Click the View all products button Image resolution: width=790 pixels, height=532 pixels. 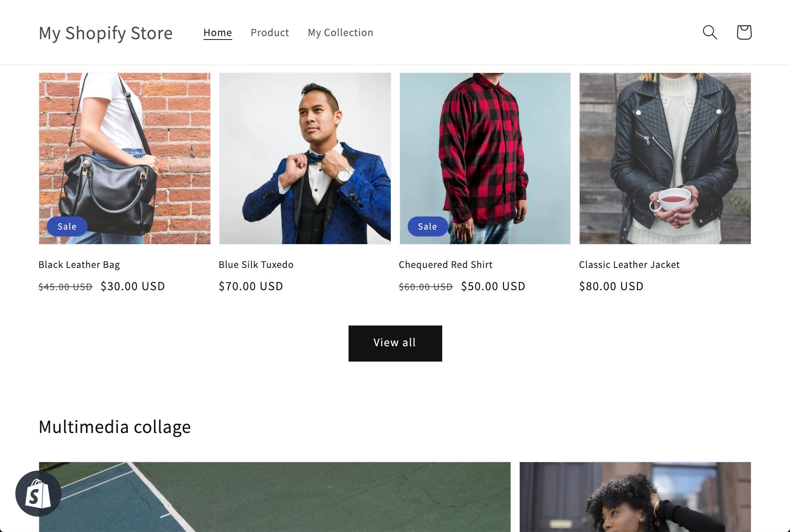395,343
